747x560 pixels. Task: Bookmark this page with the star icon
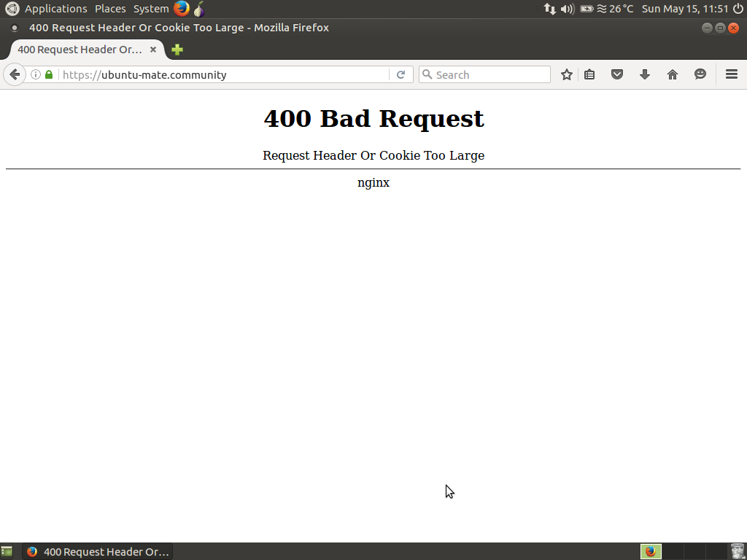point(566,74)
